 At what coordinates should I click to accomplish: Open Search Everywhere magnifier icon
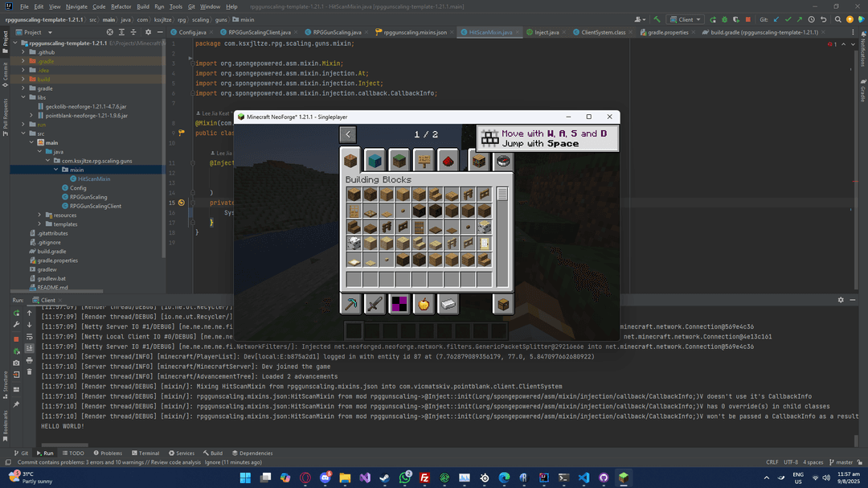(838, 19)
